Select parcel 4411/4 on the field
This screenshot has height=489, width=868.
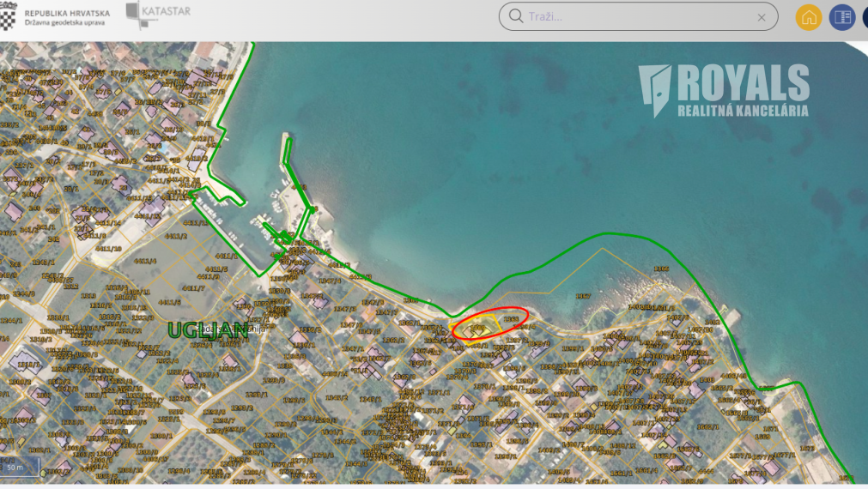tap(145, 261)
